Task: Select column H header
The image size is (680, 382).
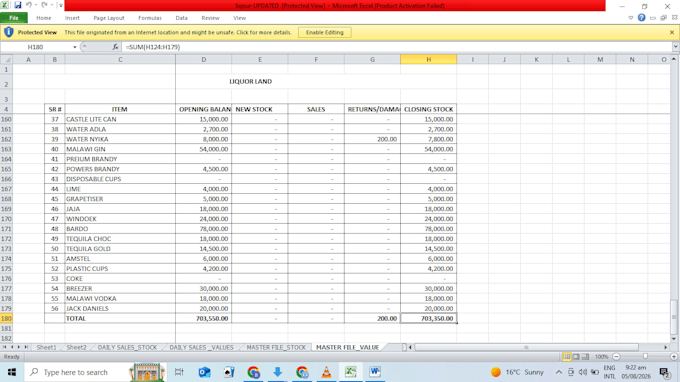Action: pyautogui.click(x=428, y=59)
